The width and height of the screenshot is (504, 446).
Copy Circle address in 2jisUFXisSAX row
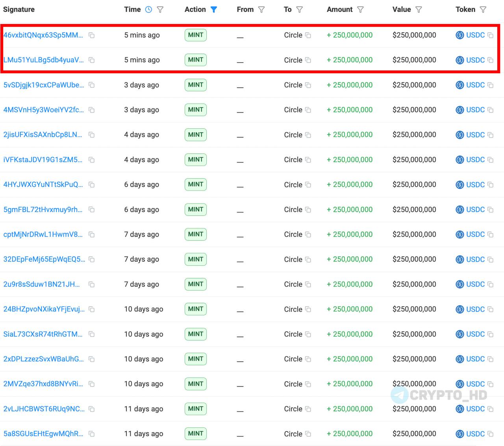click(x=308, y=135)
